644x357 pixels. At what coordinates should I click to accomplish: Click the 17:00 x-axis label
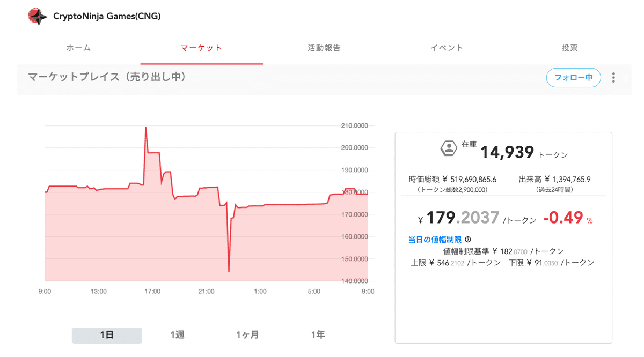point(152,292)
